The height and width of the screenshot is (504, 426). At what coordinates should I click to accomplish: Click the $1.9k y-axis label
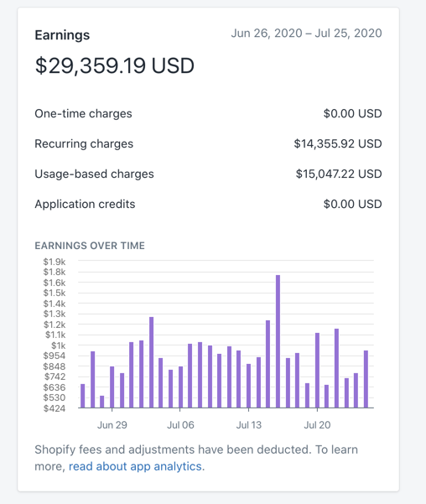pyautogui.click(x=55, y=262)
